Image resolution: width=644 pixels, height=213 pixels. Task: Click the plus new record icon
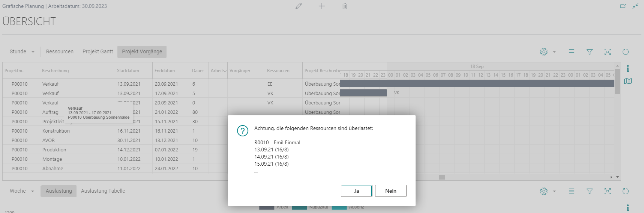(322, 6)
